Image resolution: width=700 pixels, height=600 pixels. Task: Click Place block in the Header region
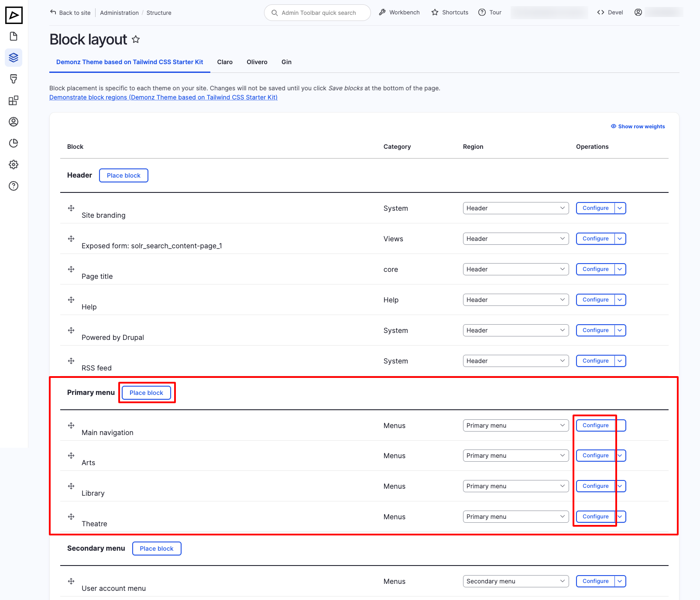tap(124, 175)
